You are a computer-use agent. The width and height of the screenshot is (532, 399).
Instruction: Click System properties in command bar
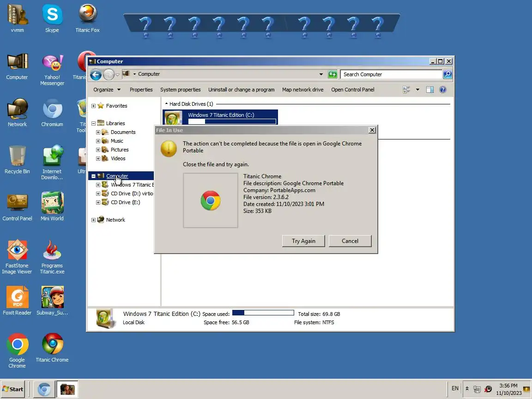pyautogui.click(x=181, y=90)
